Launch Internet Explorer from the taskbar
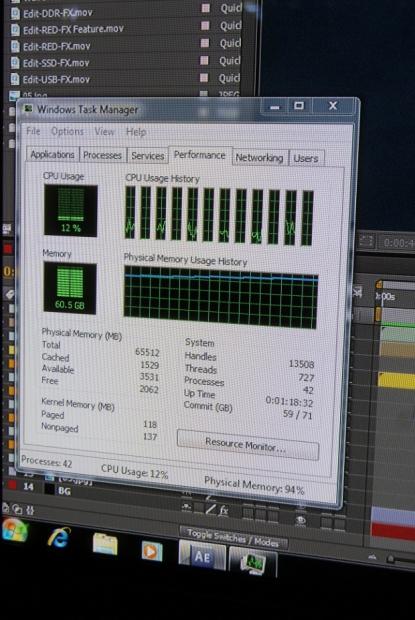 point(59,538)
